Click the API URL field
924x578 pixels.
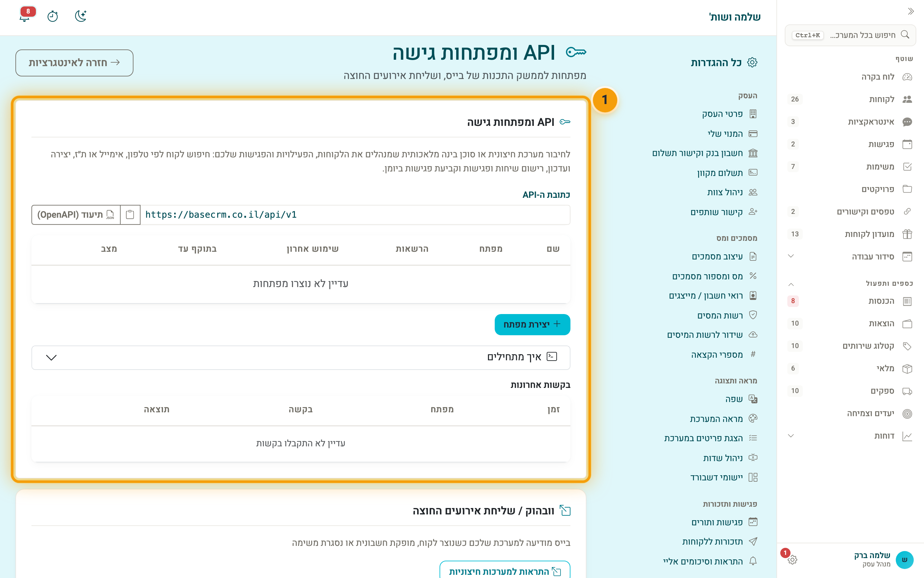pos(355,215)
